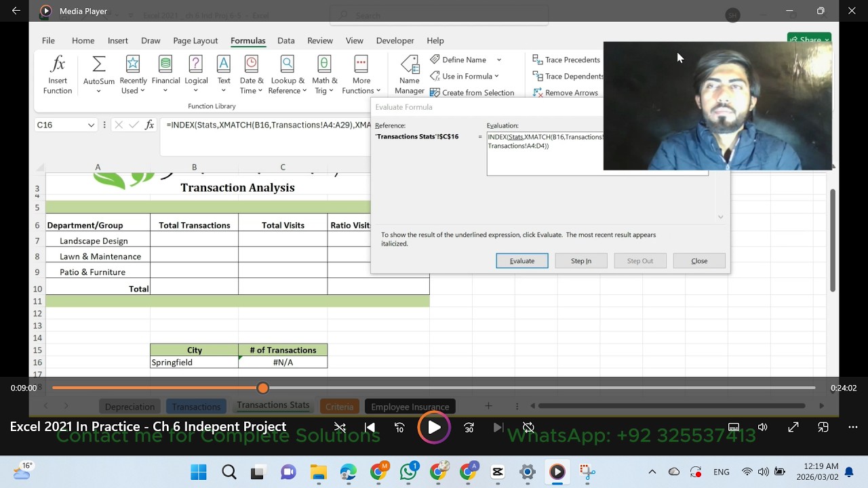Switch to the Insert ribbon tab

point(117,41)
